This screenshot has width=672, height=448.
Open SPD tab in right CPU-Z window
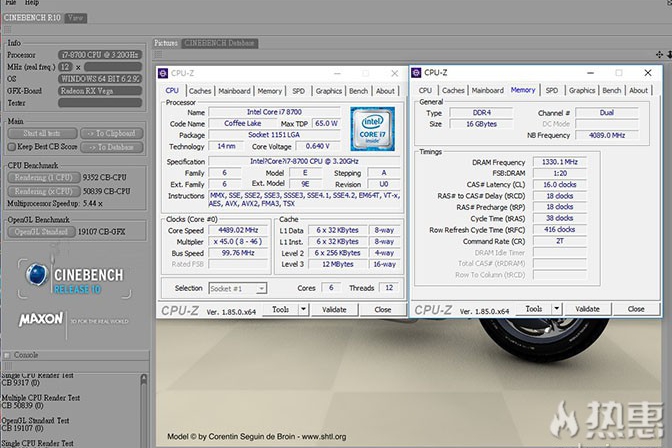click(x=552, y=90)
